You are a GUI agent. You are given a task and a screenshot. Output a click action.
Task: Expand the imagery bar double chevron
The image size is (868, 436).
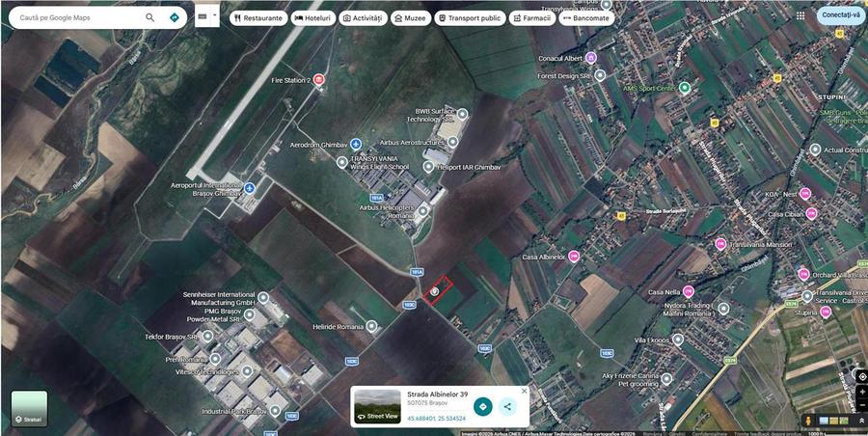click(x=861, y=421)
